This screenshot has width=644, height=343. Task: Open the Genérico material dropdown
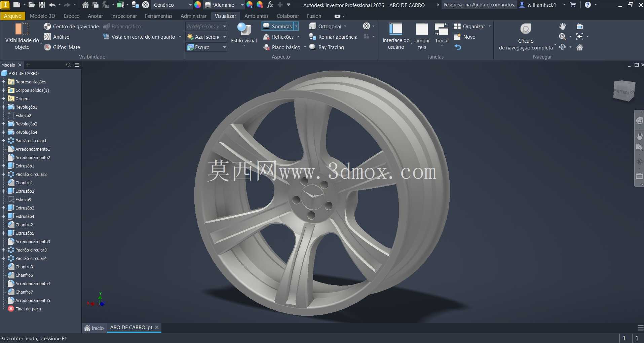pyautogui.click(x=190, y=5)
